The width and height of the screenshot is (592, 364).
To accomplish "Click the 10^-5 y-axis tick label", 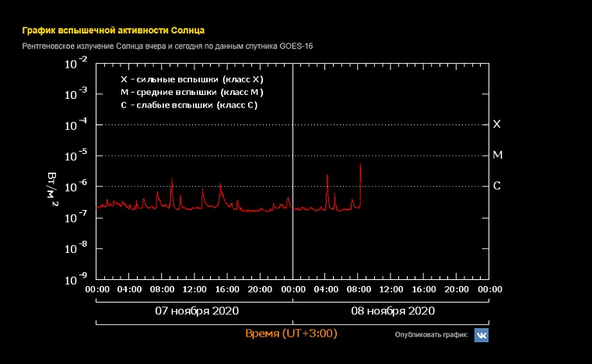I will pos(75,156).
